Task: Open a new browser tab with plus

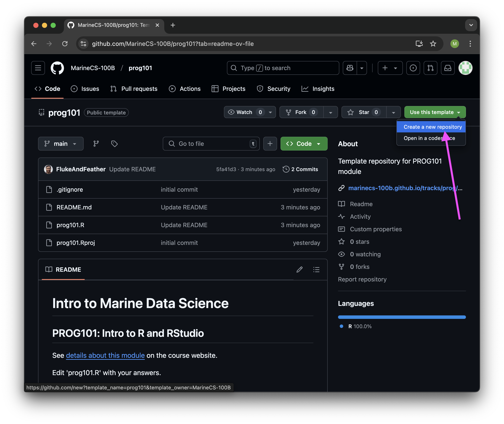Action: [x=173, y=25]
